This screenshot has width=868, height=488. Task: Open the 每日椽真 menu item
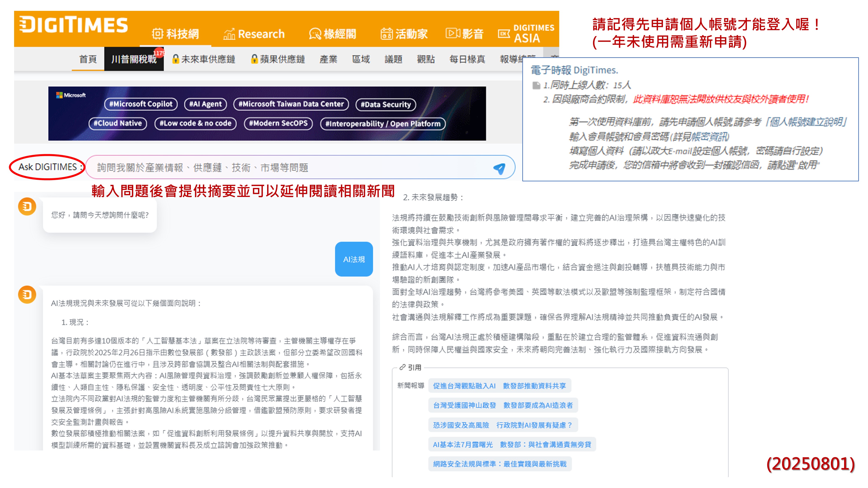(x=467, y=60)
